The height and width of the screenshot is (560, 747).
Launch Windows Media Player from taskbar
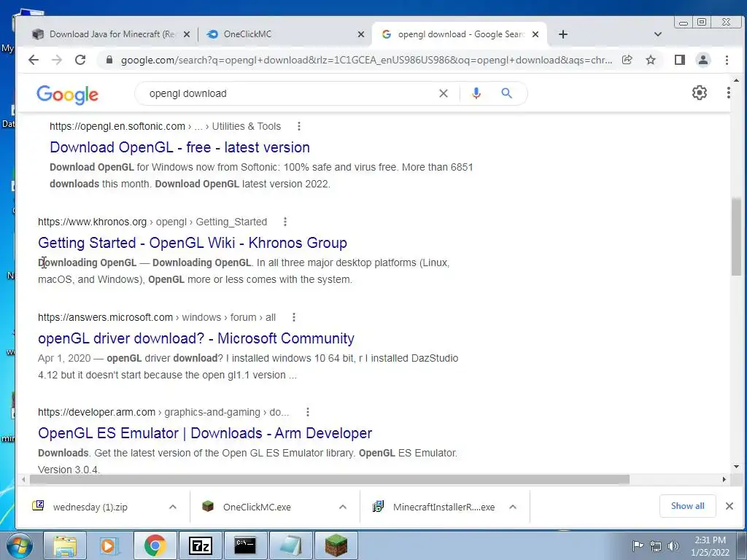pos(109,545)
